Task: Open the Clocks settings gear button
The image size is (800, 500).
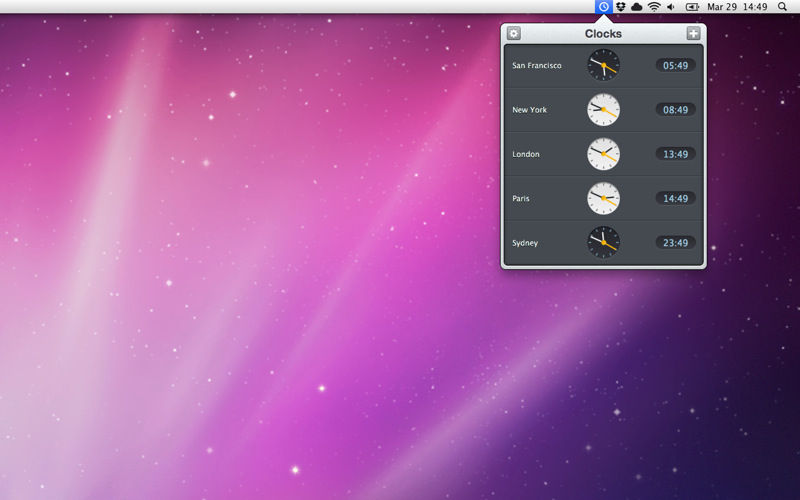Action: [514, 34]
